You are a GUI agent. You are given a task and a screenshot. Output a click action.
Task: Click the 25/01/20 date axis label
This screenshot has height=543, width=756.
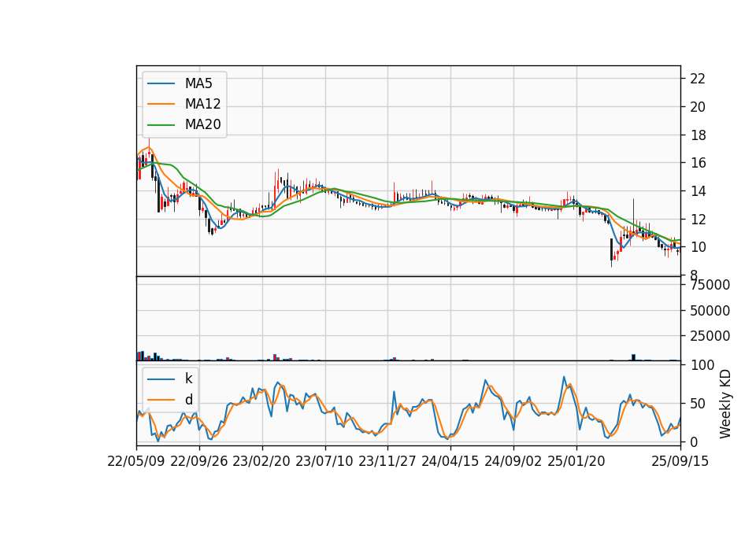(x=576, y=461)
